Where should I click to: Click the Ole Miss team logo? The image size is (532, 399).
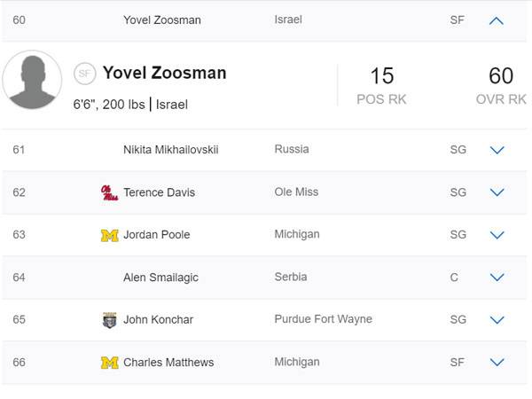[x=109, y=192]
